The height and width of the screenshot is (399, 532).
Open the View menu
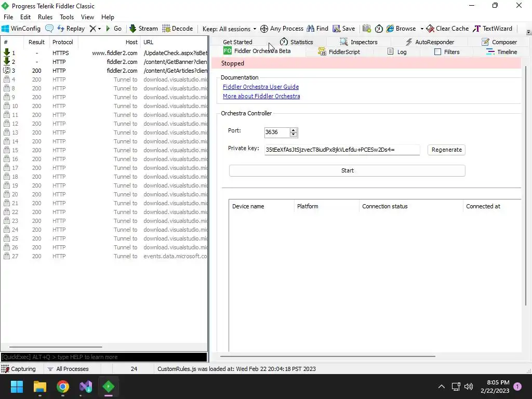(87, 17)
